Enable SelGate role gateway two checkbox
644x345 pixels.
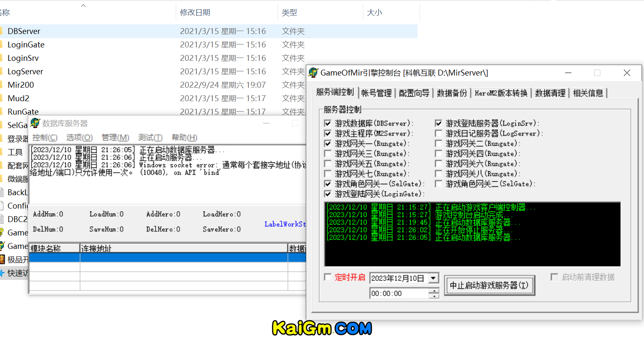click(x=438, y=184)
